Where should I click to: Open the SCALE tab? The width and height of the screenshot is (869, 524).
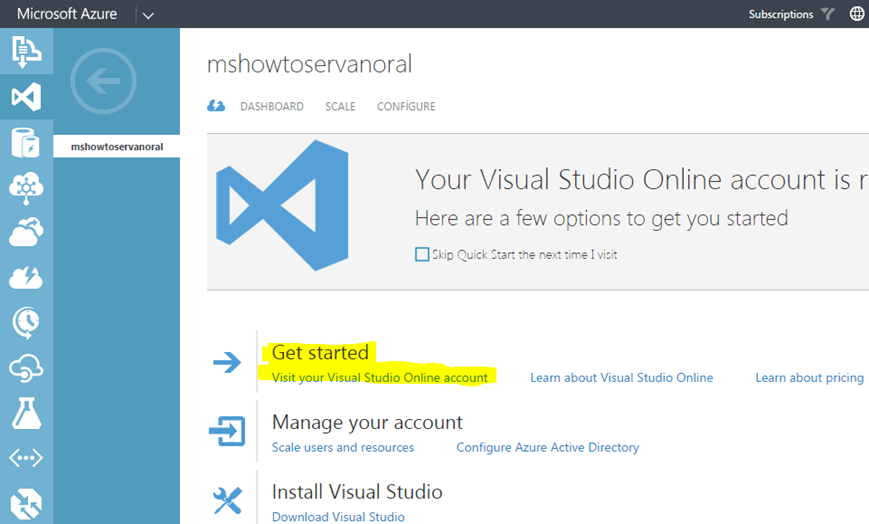(340, 106)
